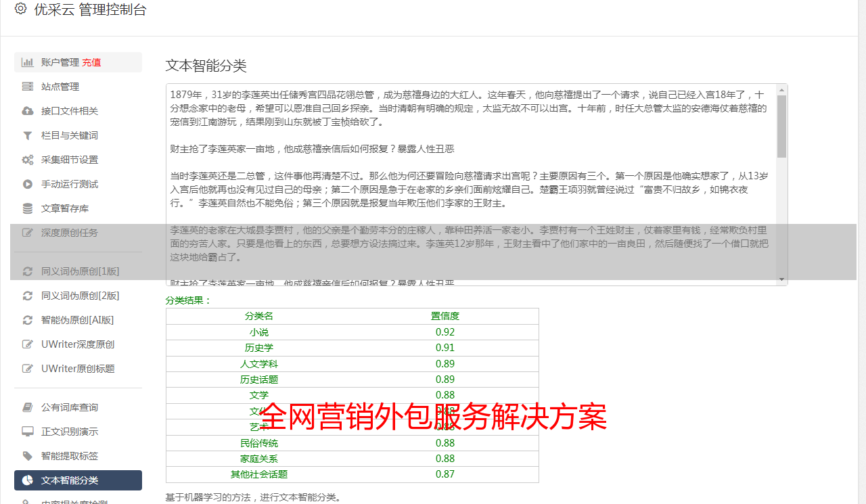The width and height of the screenshot is (866, 504).
Task: Click the refresh icon for 同义词伪原创[2版]
Action: coord(28,296)
